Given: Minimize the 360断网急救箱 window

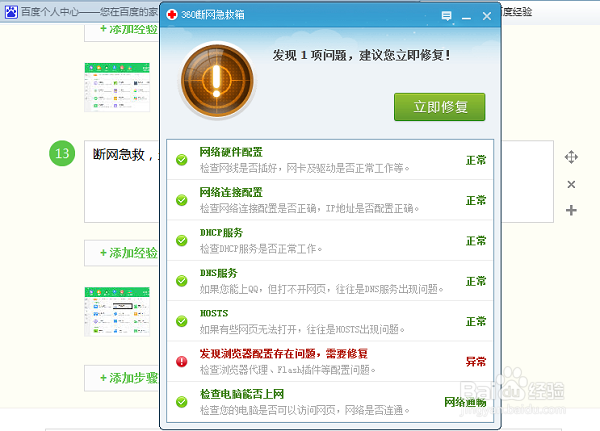Looking at the screenshot, I should [466, 16].
